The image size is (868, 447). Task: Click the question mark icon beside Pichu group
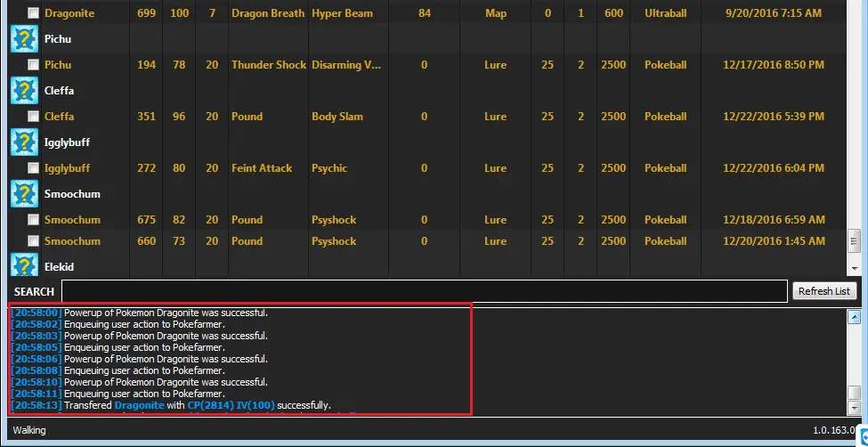pyautogui.click(x=23, y=39)
